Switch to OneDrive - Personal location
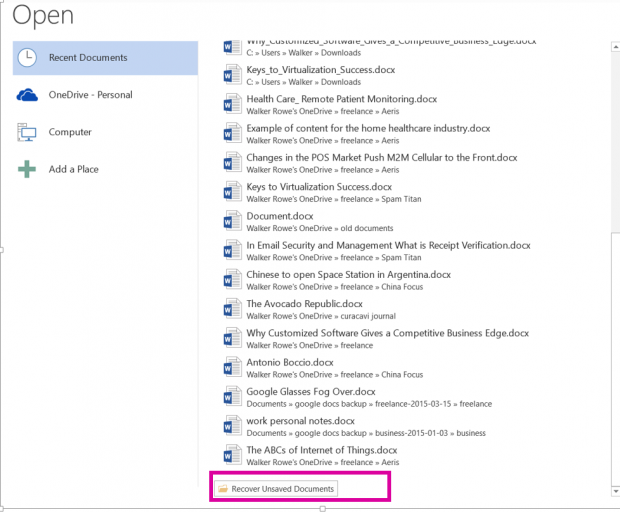The width and height of the screenshot is (620, 512). [x=90, y=95]
